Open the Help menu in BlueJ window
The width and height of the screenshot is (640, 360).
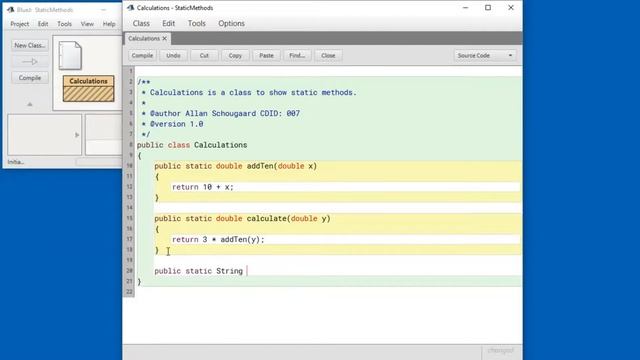(x=109, y=24)
